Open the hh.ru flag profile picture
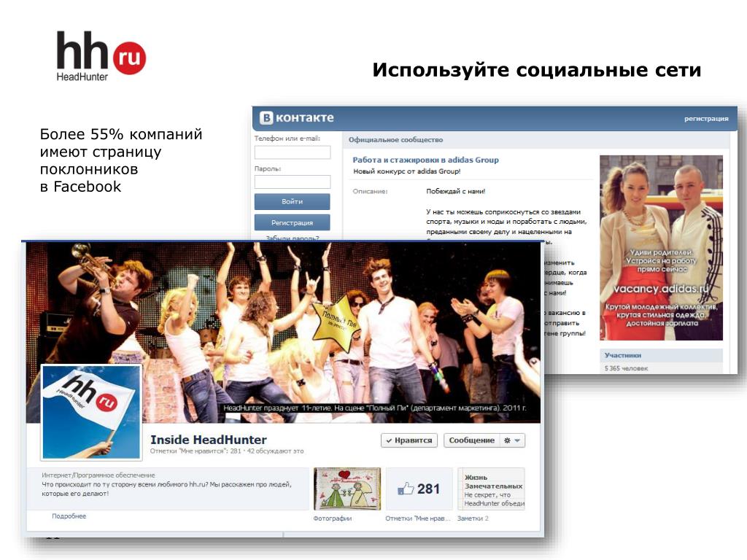This screenshot has height=560, width=747. pos(91,413)
